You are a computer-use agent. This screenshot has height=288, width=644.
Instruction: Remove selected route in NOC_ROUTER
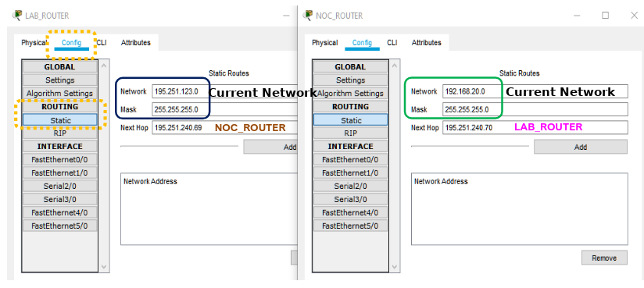tap(604, 258)
